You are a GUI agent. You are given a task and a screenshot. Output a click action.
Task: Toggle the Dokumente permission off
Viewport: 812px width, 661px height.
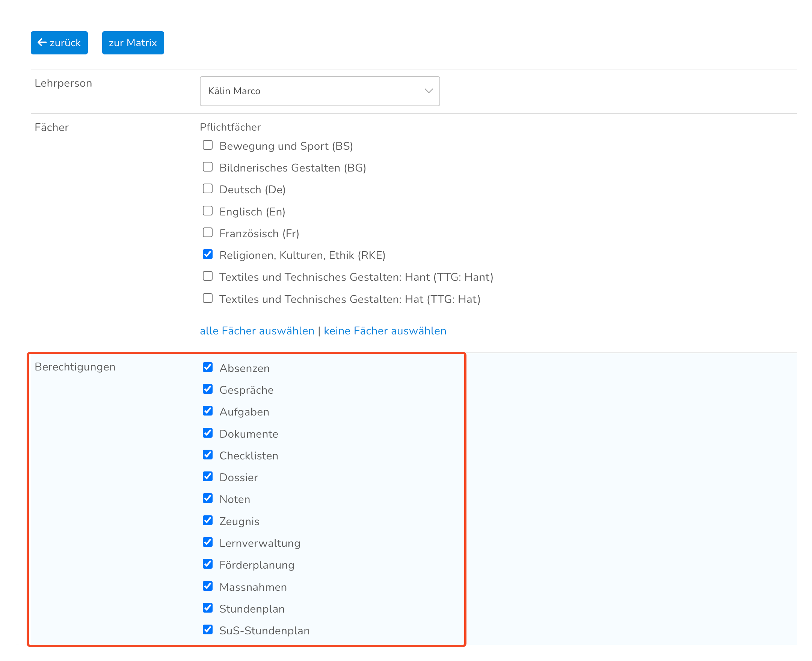click(208, 433)
